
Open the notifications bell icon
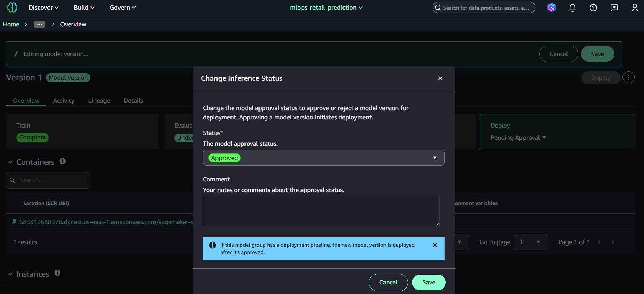pyautogui.click(x=572, y=8)
